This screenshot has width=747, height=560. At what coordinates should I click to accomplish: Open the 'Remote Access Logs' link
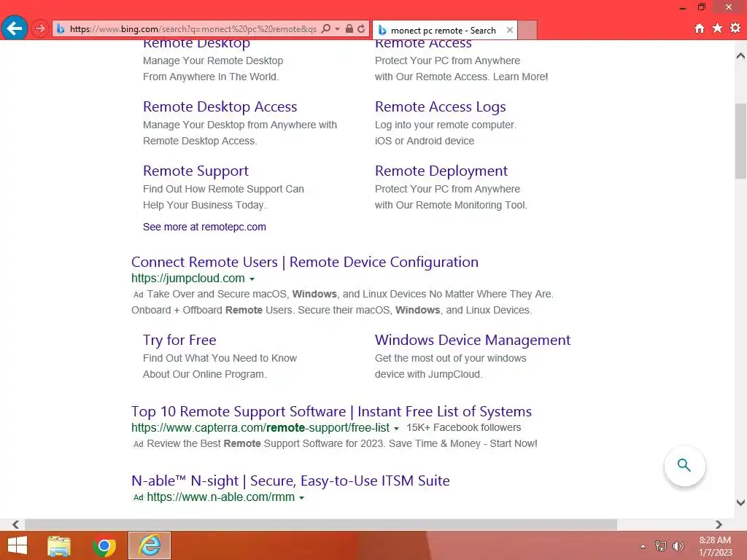click(x=440, y=106)
